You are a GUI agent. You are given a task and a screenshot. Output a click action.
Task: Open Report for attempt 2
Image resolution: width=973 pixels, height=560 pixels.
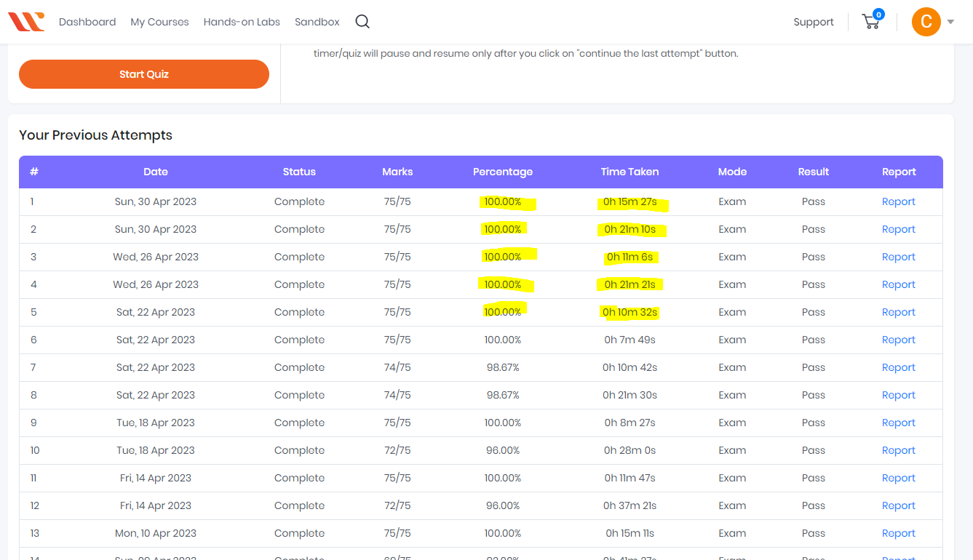click(x=899, y=229)
